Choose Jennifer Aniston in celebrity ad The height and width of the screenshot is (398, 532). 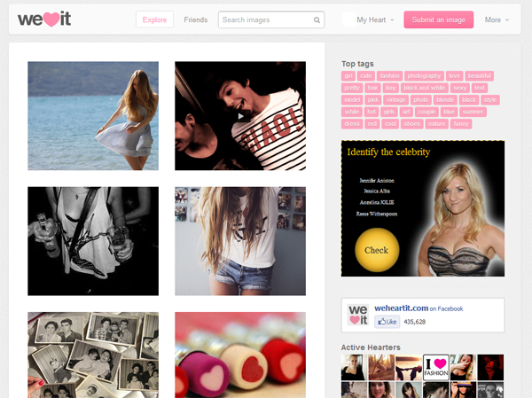tap(377, 181)
